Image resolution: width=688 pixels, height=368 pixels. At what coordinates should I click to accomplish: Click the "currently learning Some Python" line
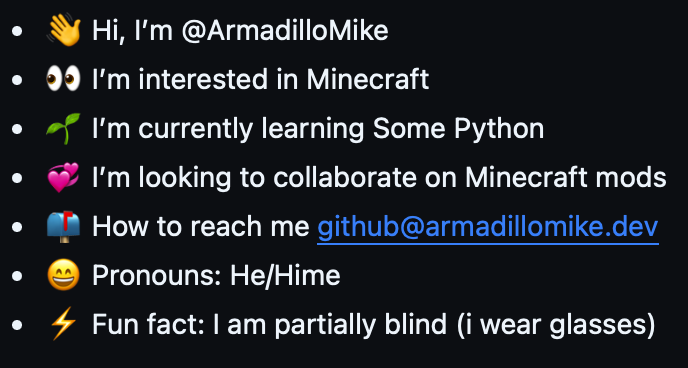(x=318, y=129)
